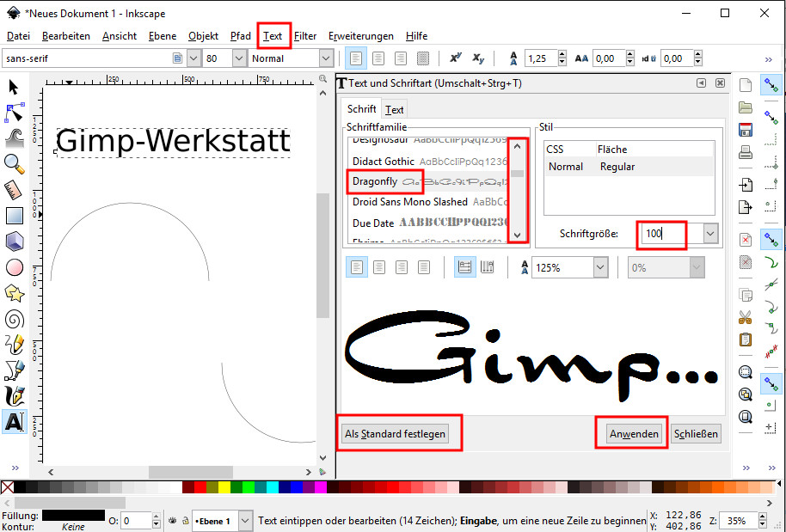The width and height of the screenshot is (786, 532).
Task: Switch to the Text tab in dialog
Action: (x=394, y=109)
